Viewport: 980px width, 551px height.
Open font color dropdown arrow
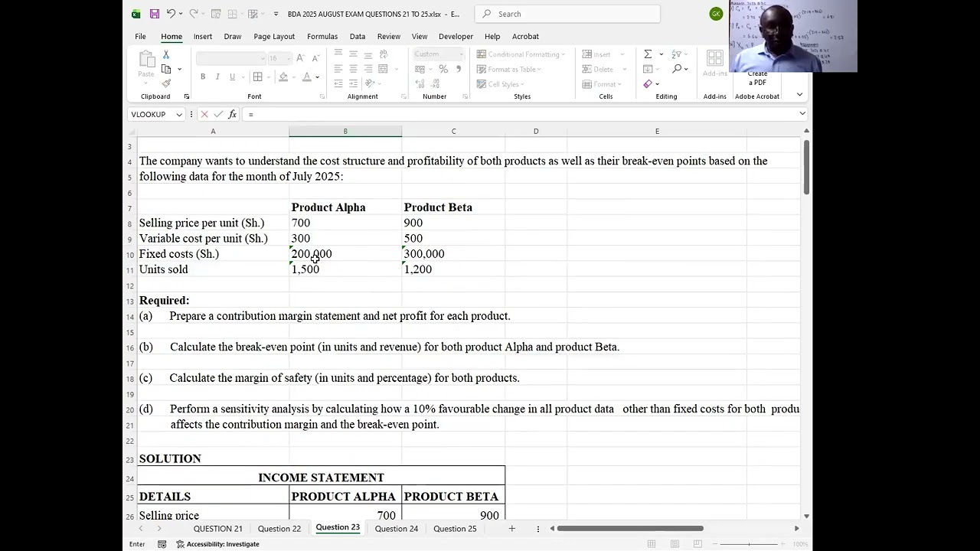[x=318, y=77]
